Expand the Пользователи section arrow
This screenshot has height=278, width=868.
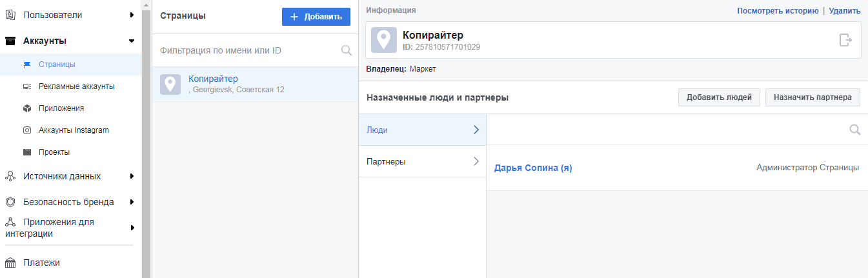tap(132, 14)
